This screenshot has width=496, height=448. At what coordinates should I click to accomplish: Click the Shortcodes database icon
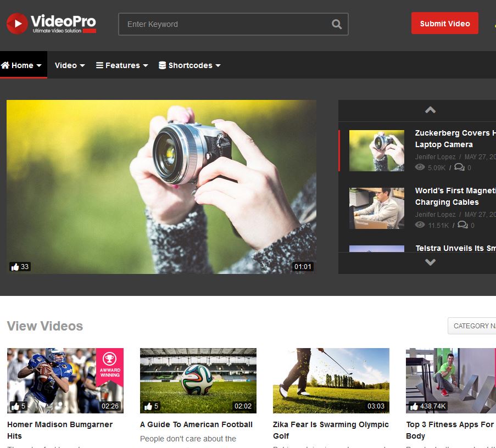(162, 65)
